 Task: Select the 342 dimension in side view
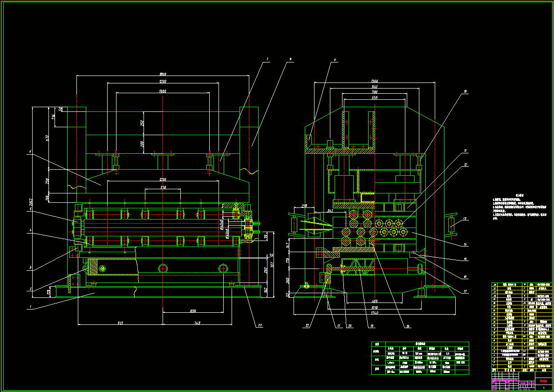click(330, 211)
